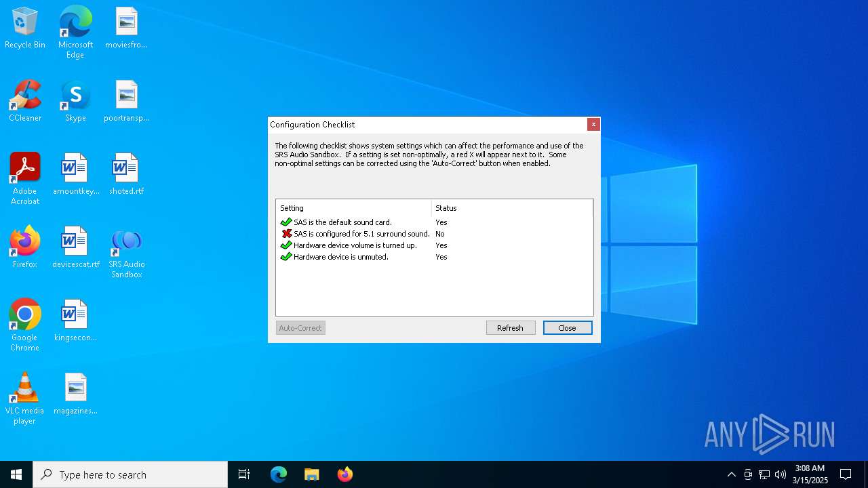Launch Microsoft Edge from desktop shortcut

tap(75, 33)
